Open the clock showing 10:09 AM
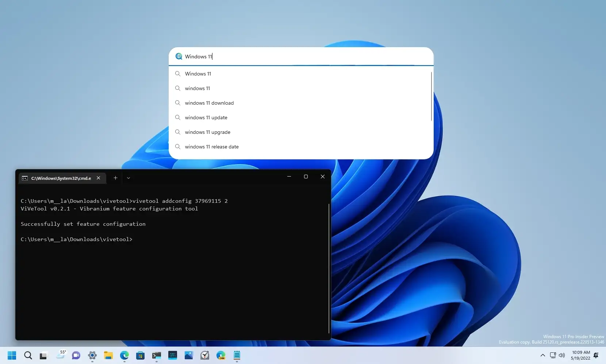Image resolution: width=606 pixels, height=364 pixels. coord(580,355)
